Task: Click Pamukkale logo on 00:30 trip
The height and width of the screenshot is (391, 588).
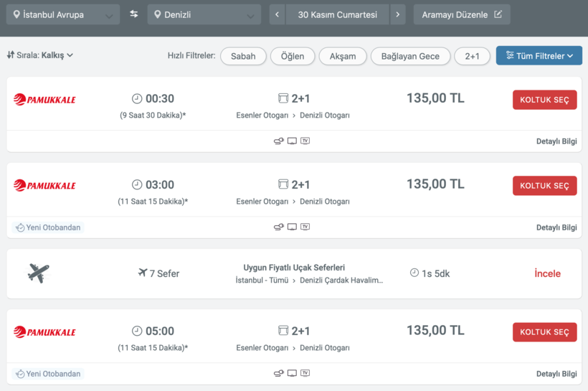Action: pyautogui.click(x=44, y=100)
